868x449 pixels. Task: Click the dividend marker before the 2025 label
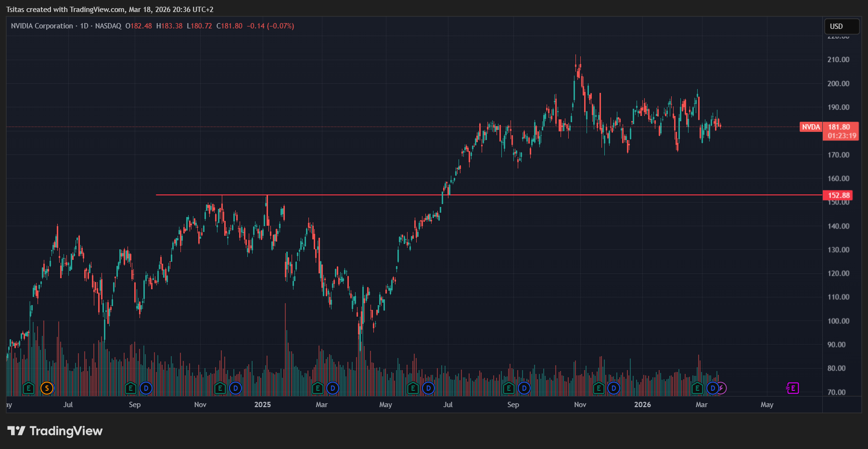[x=235, y=388]
